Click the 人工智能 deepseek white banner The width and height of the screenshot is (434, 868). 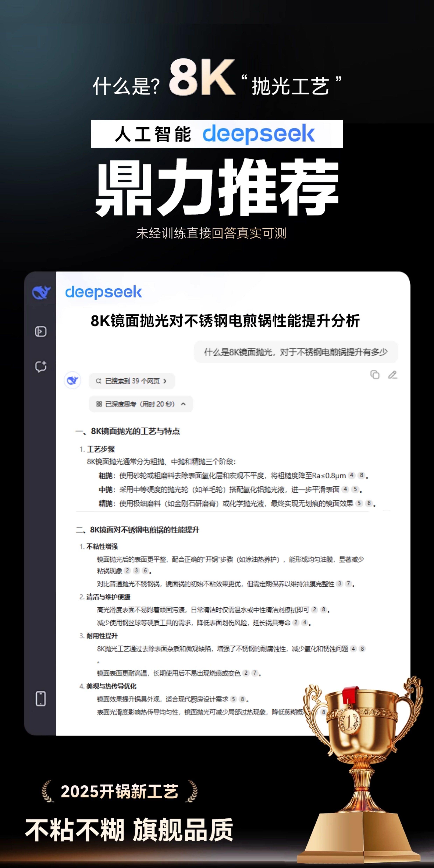(x=217, y=134)
